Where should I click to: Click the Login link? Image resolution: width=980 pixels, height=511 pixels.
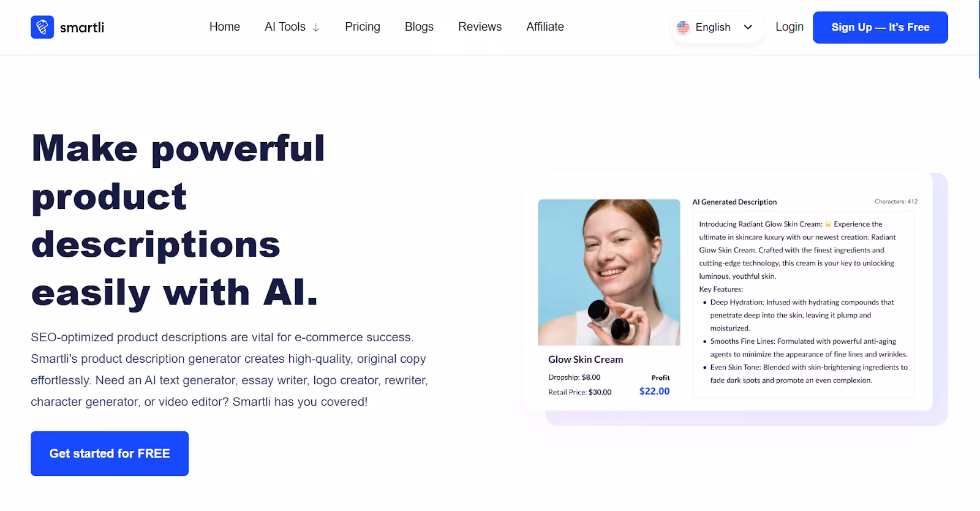coord(790,27)
